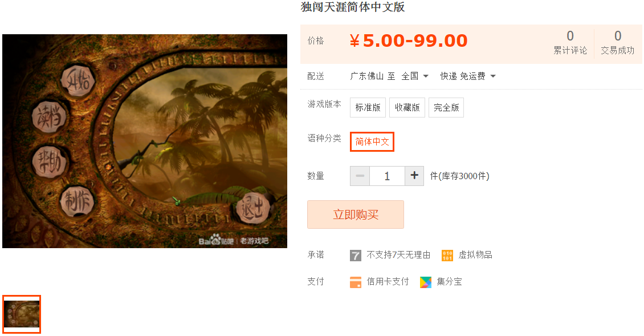Expand the 全国 destination dropdown
The height and width of the screenshot is (336, 644).
[415, 76]
